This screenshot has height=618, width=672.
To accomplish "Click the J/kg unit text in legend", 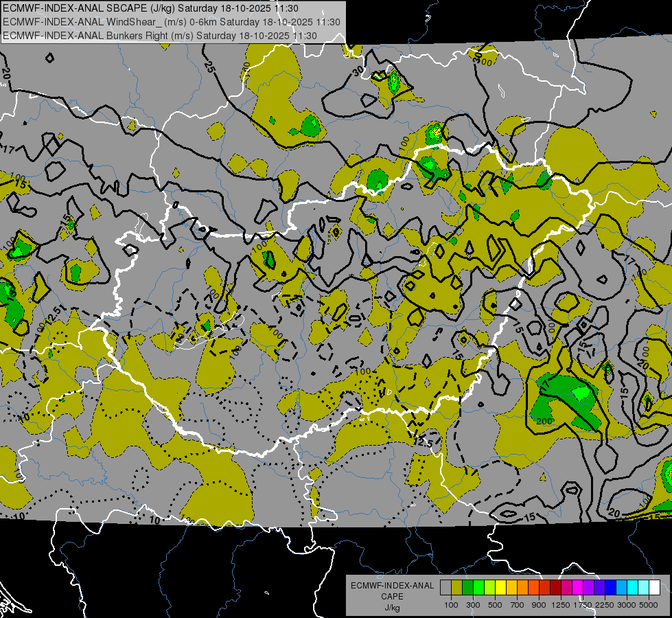I will [x=392, y=608].
